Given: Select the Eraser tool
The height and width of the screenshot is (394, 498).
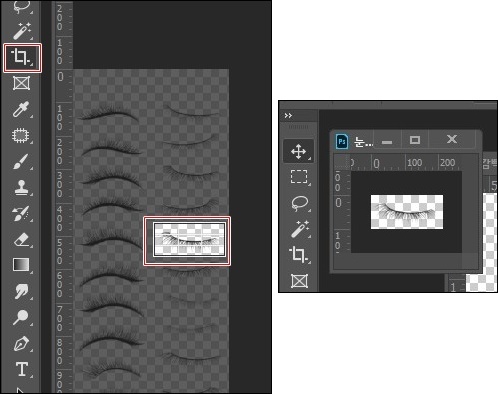Looking at the screenshot, I should coord(22,239).
